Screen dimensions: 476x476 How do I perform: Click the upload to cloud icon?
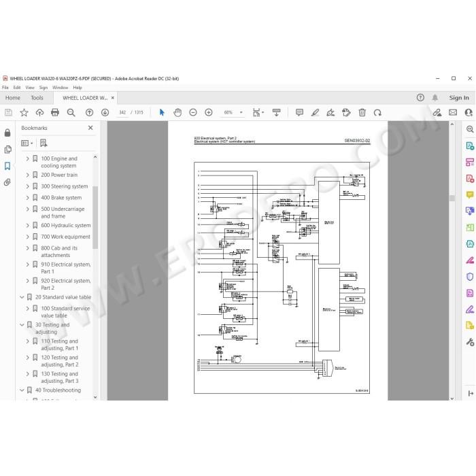point(39,113)
